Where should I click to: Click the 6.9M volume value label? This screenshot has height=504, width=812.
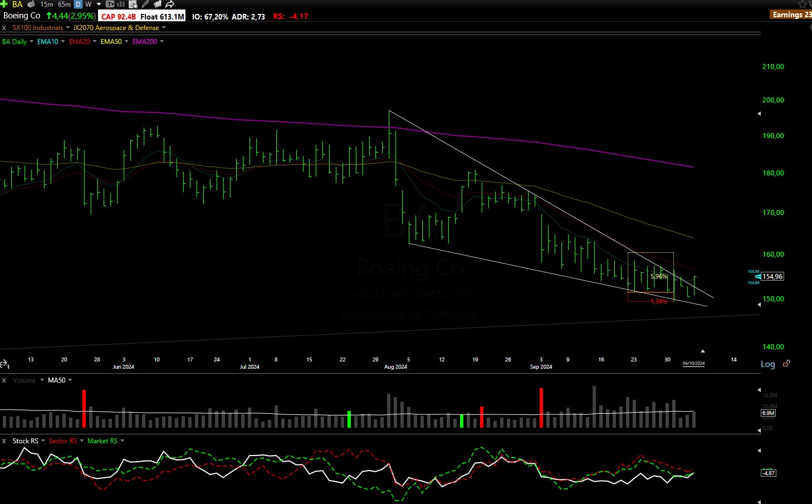[768, 413]
